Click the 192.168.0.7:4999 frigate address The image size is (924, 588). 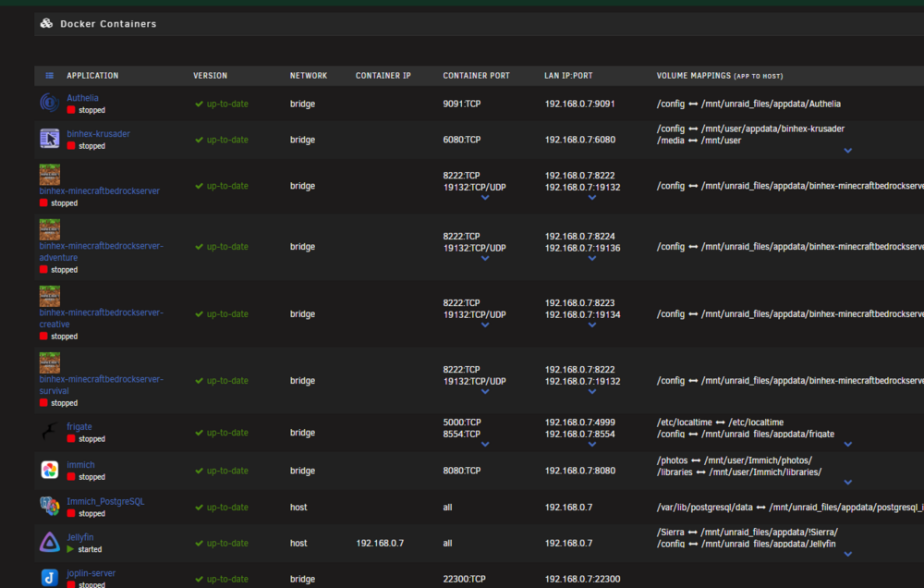pyautogui.click(x=580, y=423)
